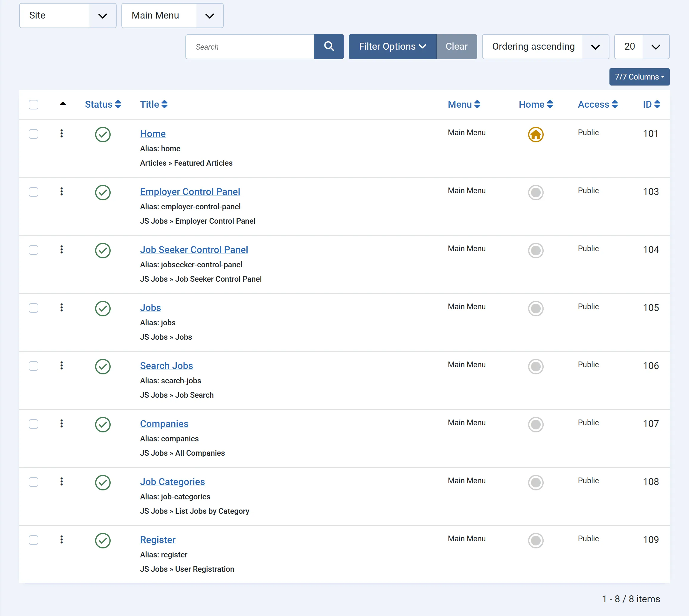Select the Search Jobs row checkbox
The width and height of the screenshot is (689, 616).
coord(33,366)
